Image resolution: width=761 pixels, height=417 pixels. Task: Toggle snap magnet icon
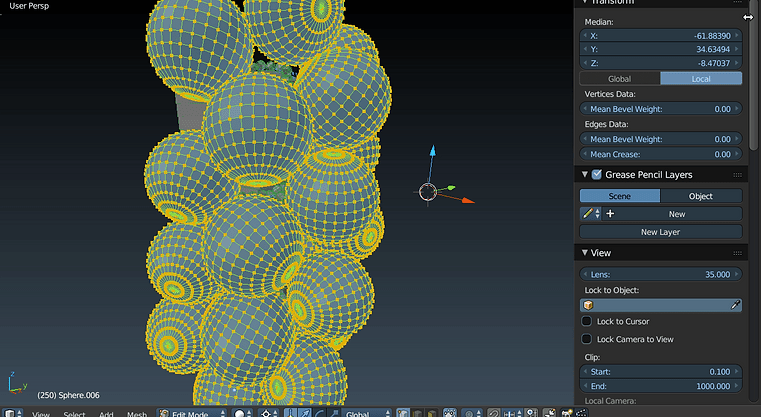click(493, 414)
